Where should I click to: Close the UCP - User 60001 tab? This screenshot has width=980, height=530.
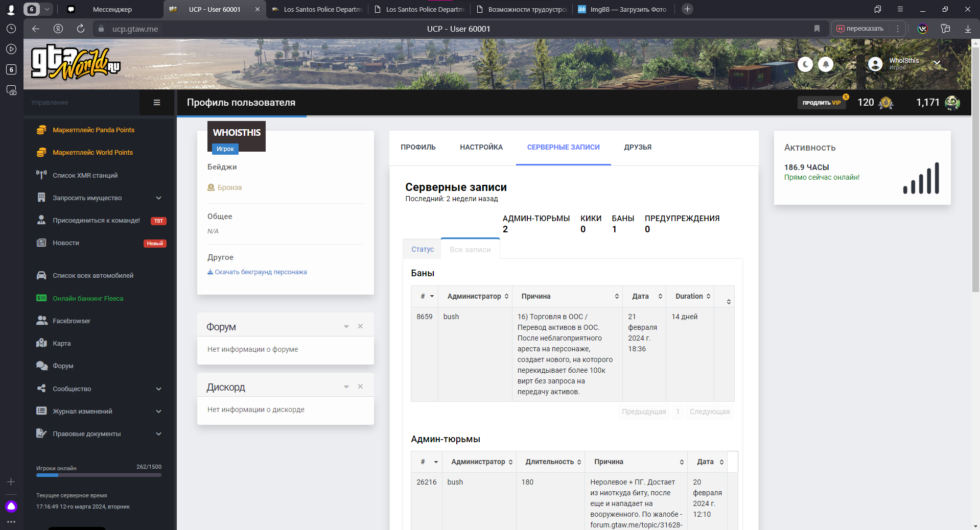coord(258,9)
